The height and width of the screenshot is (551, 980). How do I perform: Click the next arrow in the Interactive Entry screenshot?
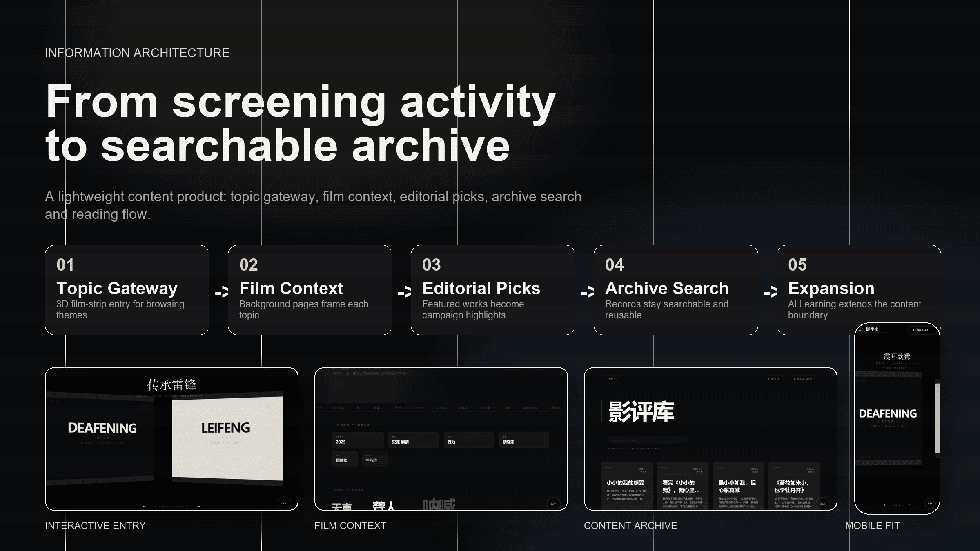point(198,506)
